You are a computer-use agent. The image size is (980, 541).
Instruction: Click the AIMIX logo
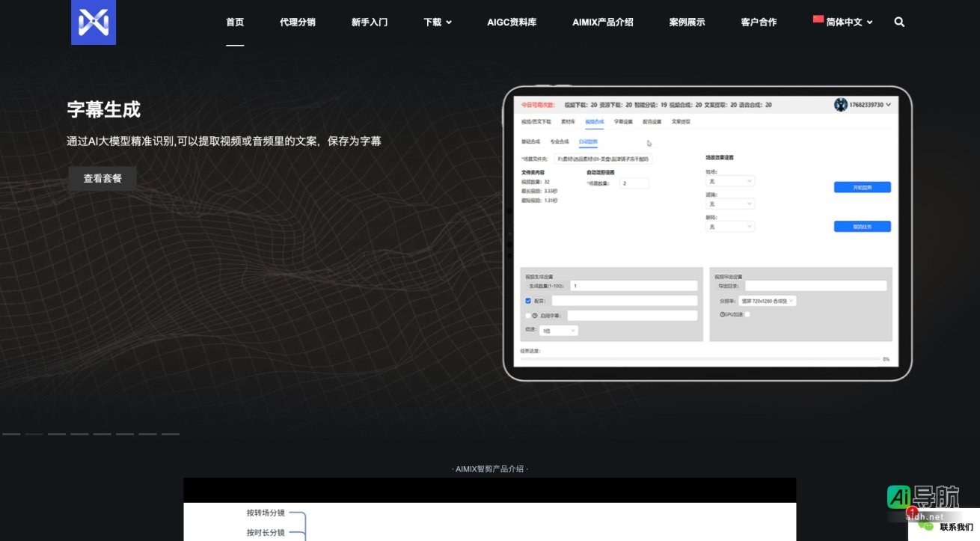93,22
